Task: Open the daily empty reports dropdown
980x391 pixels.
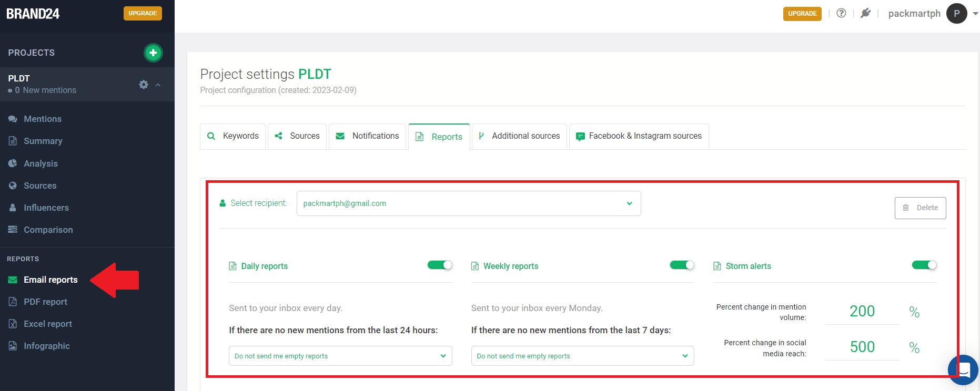Action: coord(340,356)
